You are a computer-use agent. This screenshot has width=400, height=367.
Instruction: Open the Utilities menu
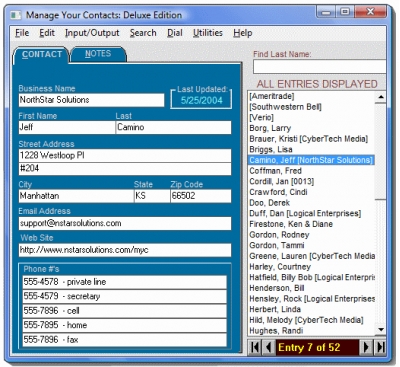pyautogui.click(x=208, y=33)
